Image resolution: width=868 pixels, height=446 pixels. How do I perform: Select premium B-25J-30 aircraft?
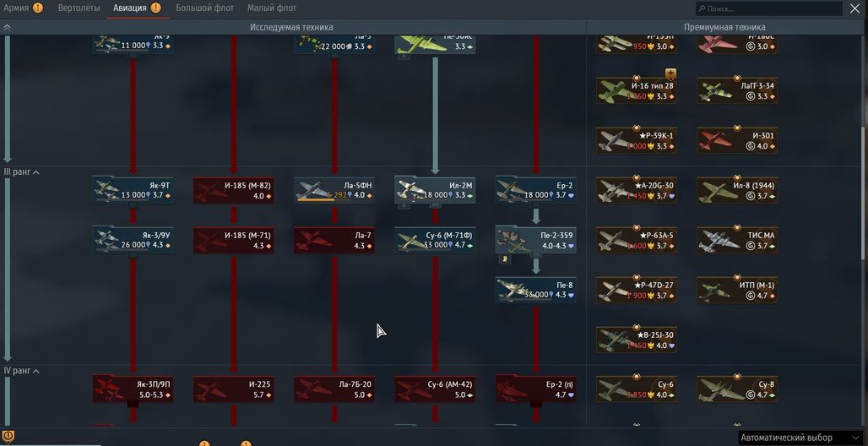637,340
